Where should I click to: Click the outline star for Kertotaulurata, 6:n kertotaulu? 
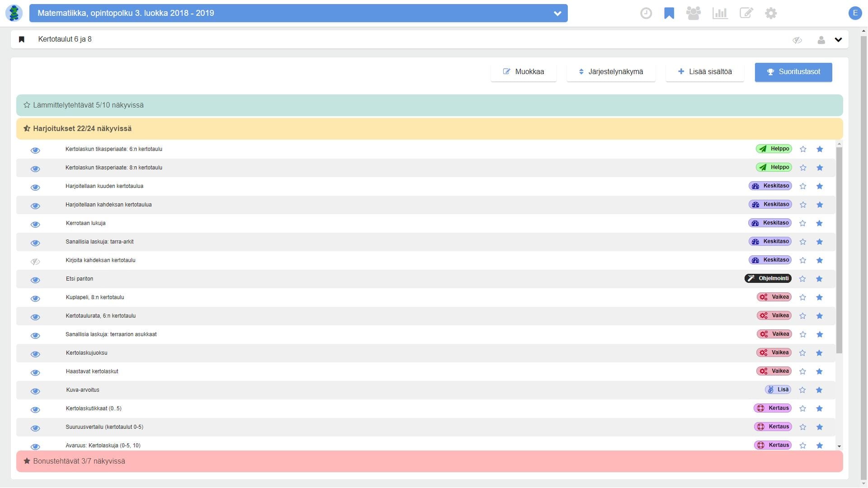point(802,316)
